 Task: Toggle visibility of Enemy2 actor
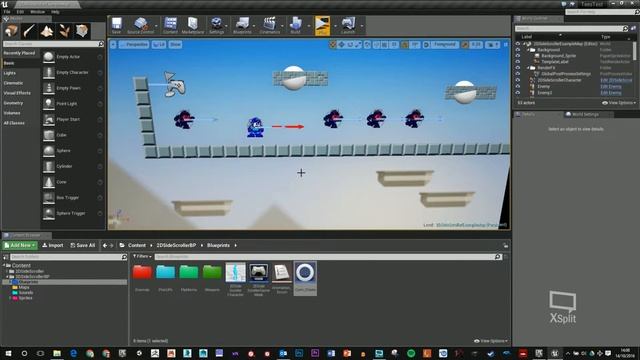[x=518, y=93]
